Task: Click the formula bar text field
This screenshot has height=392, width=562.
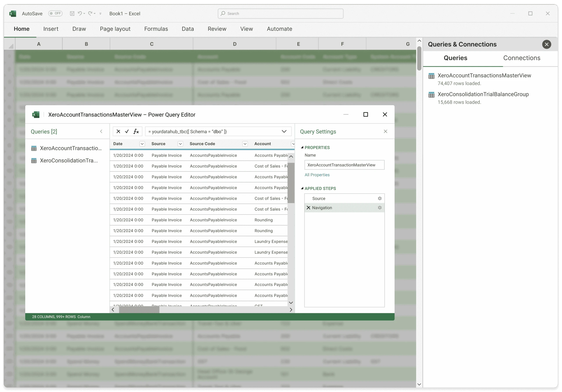Action: click(x=218, y=131)
